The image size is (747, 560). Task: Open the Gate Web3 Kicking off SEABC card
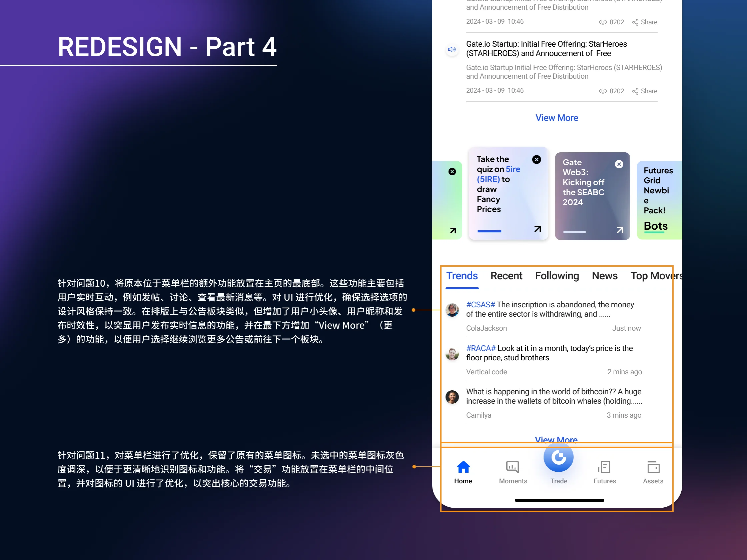click(x=592, y=196)
